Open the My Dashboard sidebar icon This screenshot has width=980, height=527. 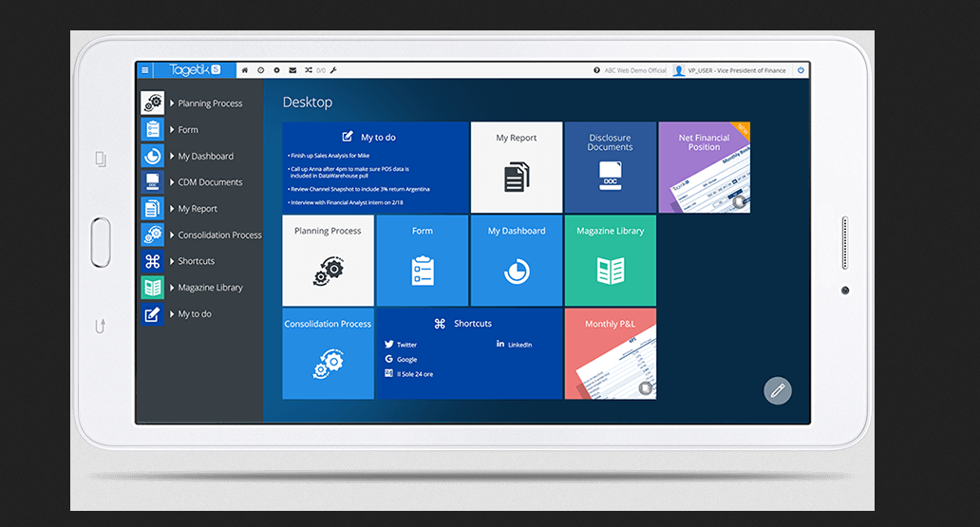point(152,156)
